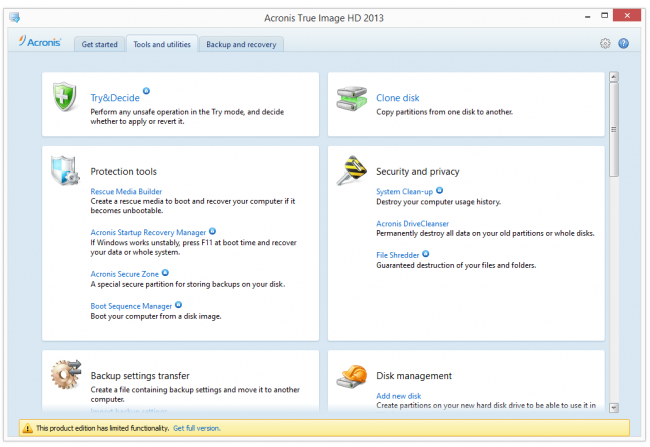Click the Disk management icon
The height and width of the screenshot is (447, 650).
pyautogui.click(x=351, y=376)
